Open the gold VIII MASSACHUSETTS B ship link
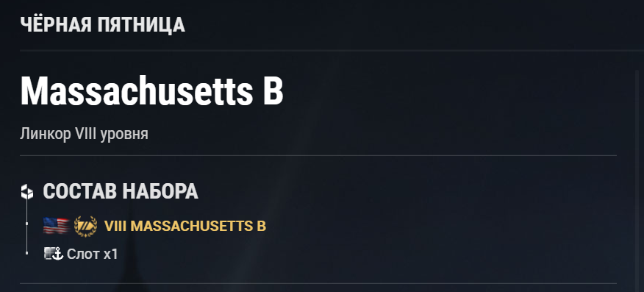644x292 pixels. point(185,227)
